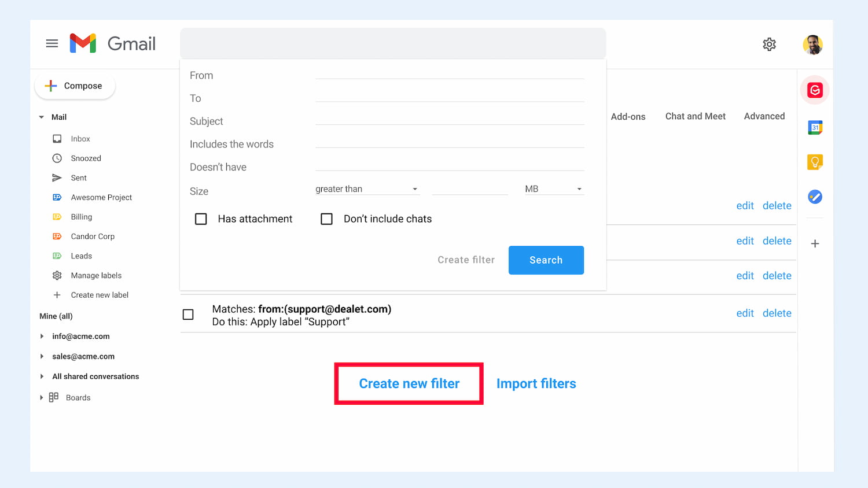Open the Grammarly side panel
Image resolution: width=868 pixels, height=488 pixels.
coord(814,90)
